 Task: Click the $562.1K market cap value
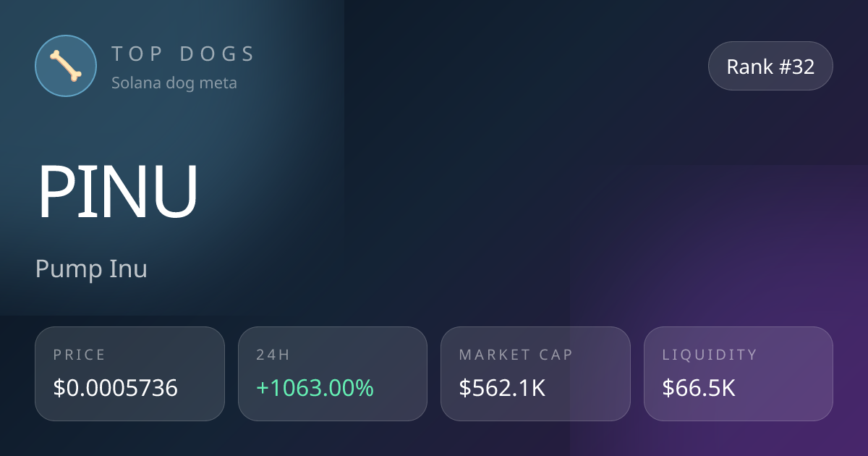(502, 389)
